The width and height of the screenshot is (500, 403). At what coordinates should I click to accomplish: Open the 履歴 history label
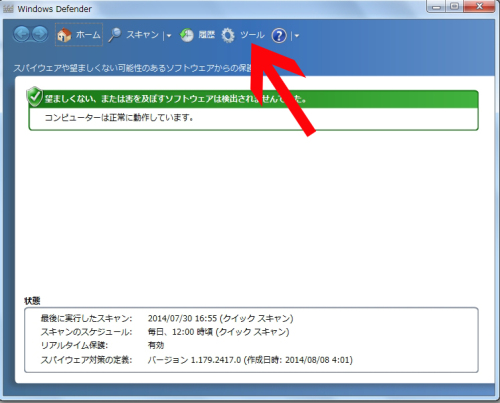coord(207,35)
